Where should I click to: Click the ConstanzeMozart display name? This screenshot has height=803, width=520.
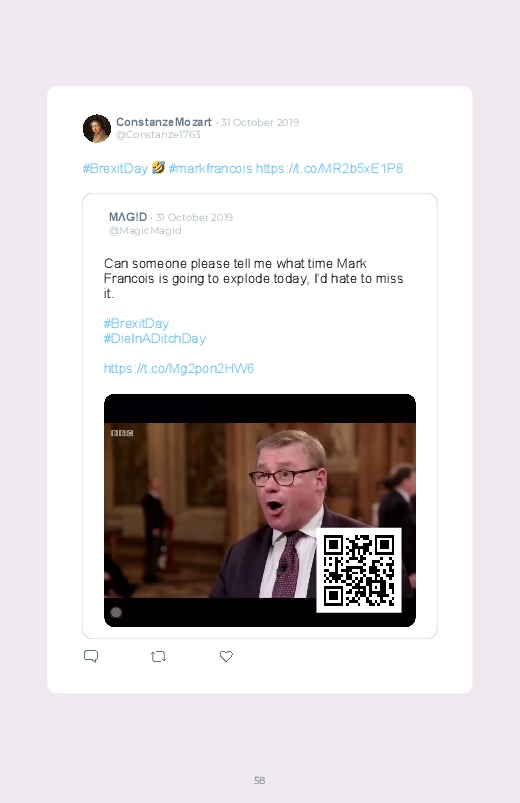click(x=164, y=122)
